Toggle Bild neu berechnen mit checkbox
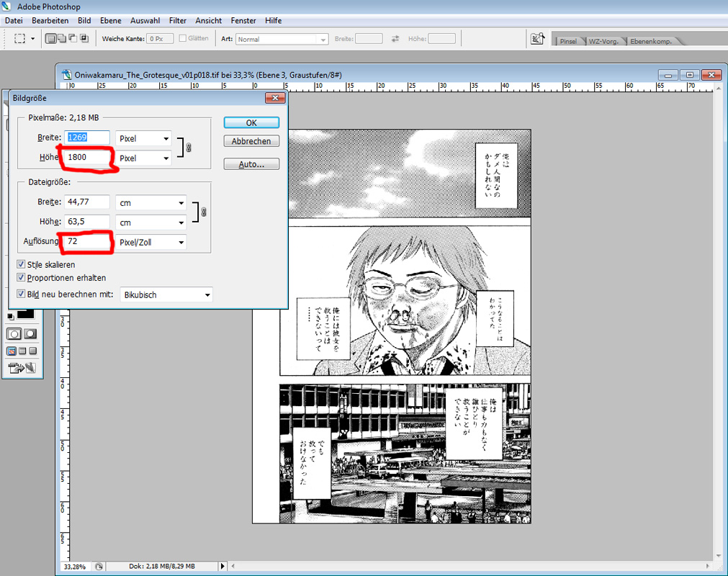728x576 pixels. (x=21, y=294)
